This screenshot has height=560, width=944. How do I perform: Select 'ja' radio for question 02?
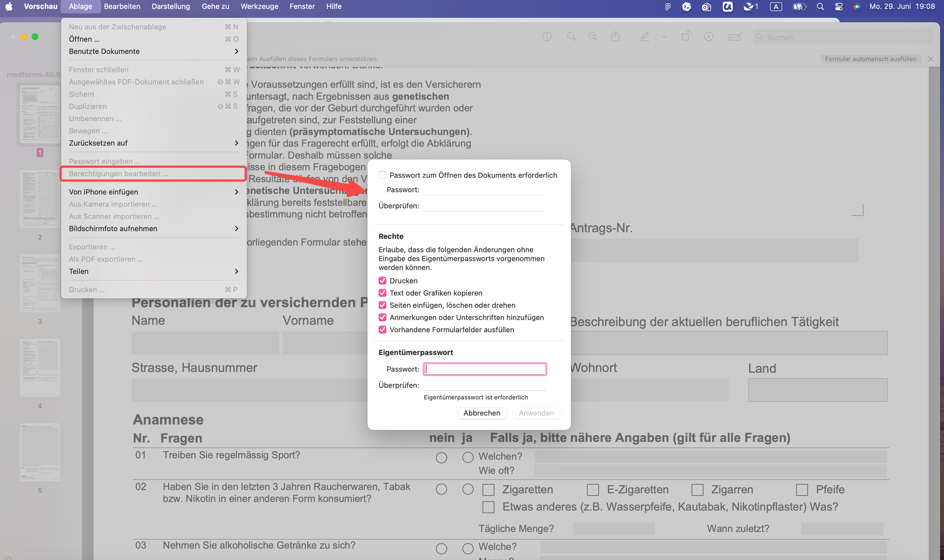(468, 489)
